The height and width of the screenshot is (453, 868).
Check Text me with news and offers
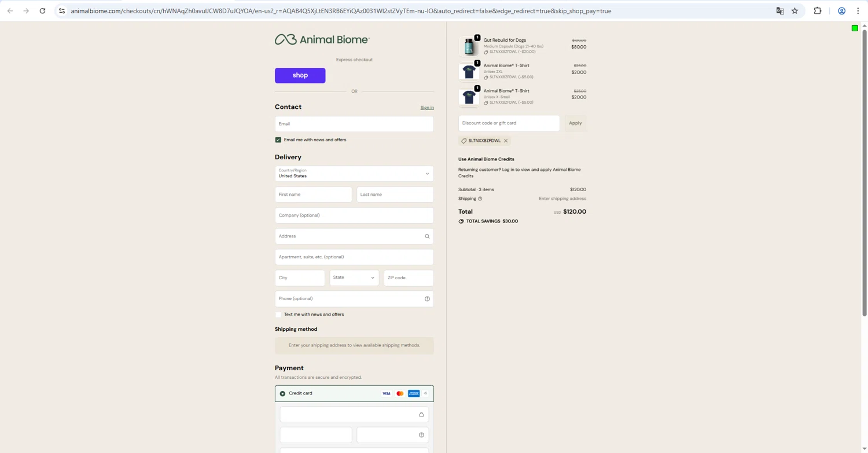click(x=278, y=315)
